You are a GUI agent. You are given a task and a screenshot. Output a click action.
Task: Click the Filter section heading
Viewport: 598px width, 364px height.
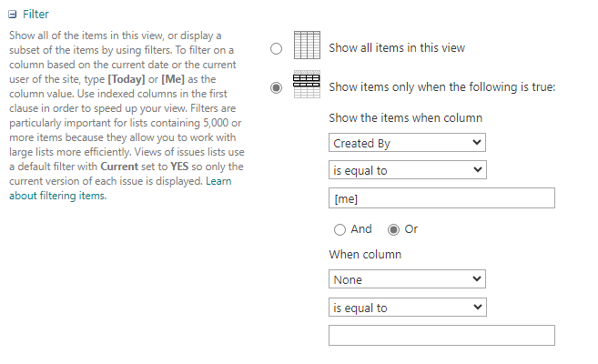(36, 15)
